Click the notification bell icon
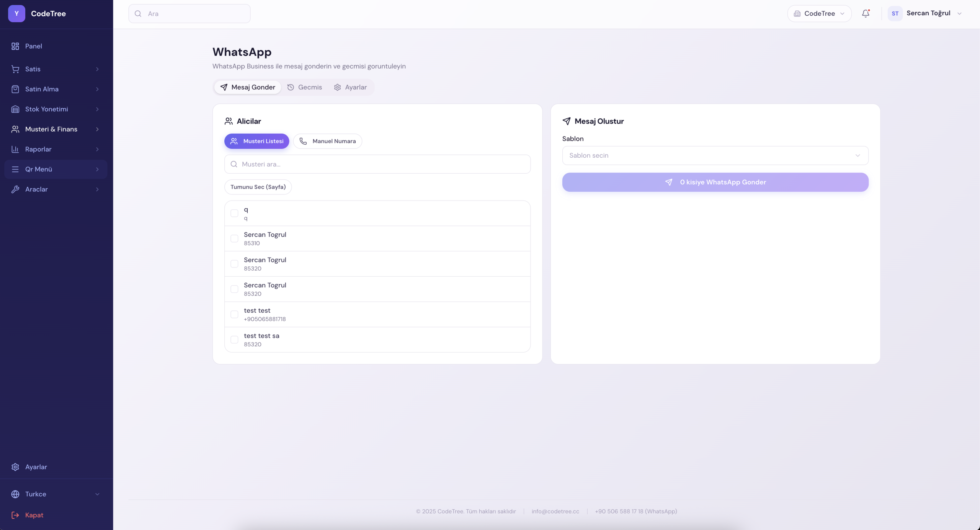The width and height of the screenshot is (980, 530). coord(866,13)
